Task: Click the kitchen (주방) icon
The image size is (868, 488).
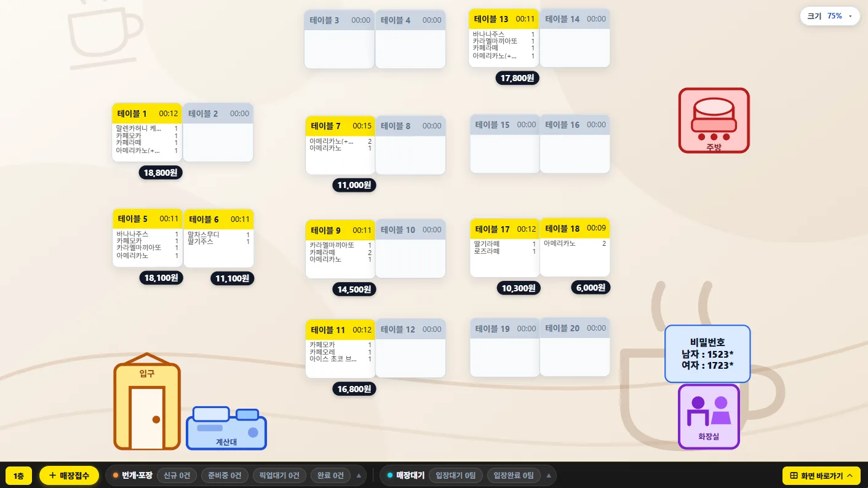Action: click(x=714, y=120)
